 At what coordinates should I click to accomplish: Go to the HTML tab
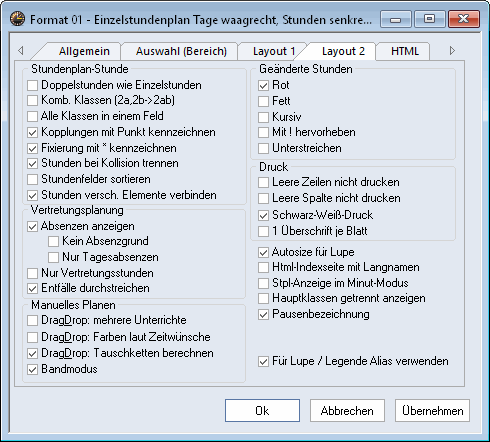(405, 51)
